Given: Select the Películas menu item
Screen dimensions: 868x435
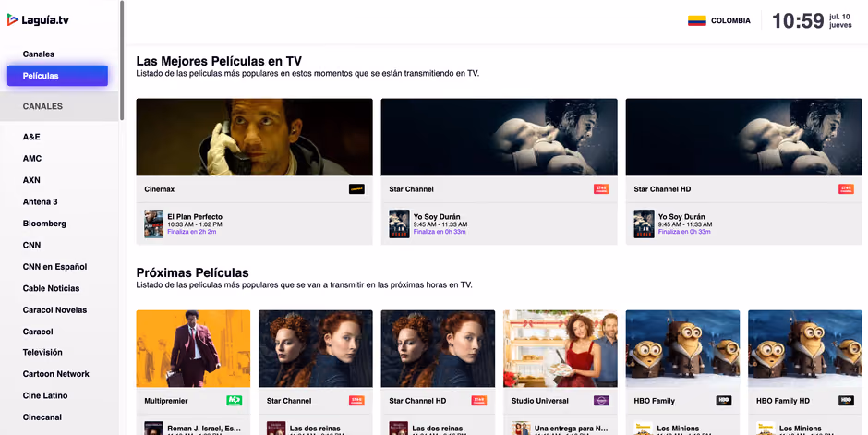Looking at the screenshot, I should [57, 76].
